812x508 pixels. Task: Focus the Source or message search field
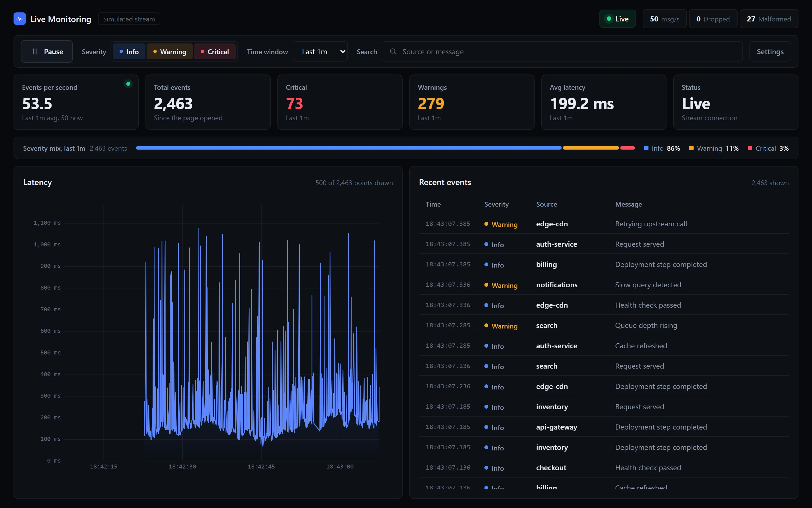coord(562,51)
